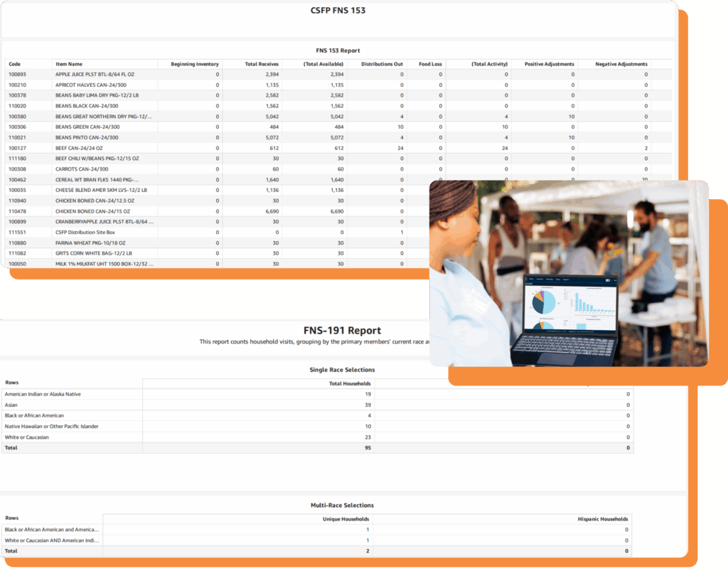Click the Total Receives value '6,690'

(272, 211)
